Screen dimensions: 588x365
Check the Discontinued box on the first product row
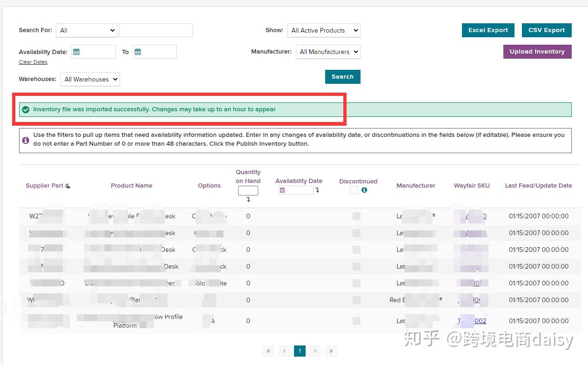click(356, 216)
